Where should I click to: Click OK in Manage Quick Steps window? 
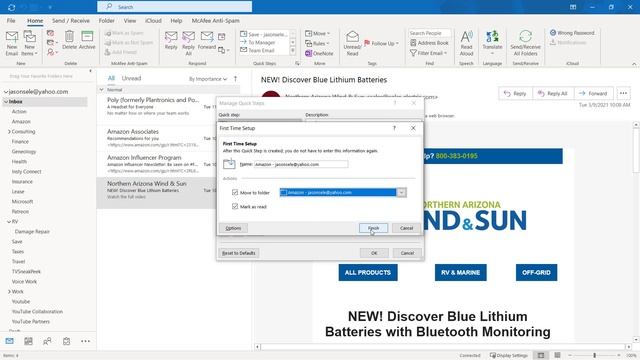pos(374,253)
